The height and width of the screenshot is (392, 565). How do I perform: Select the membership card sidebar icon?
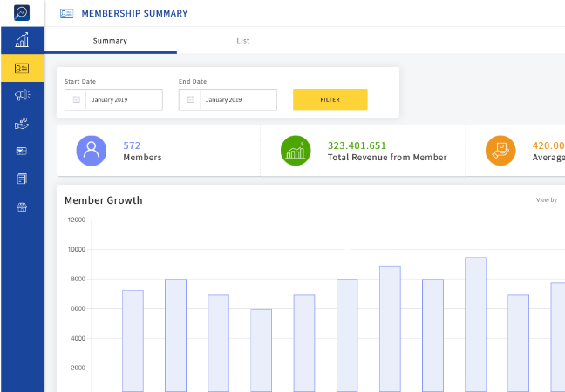pyautogui.click(x=22, y=68)
